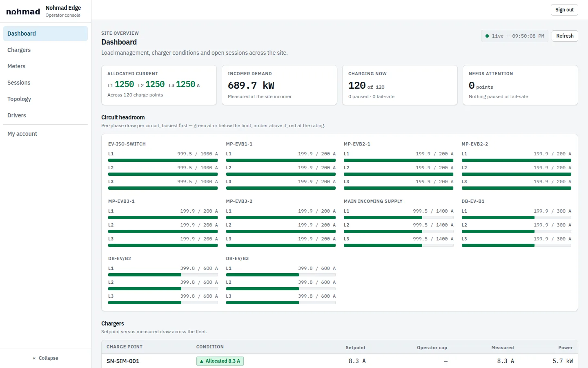Click the nohmad logo
Viewport: 588px width, 368px height.
coord(23,11)
